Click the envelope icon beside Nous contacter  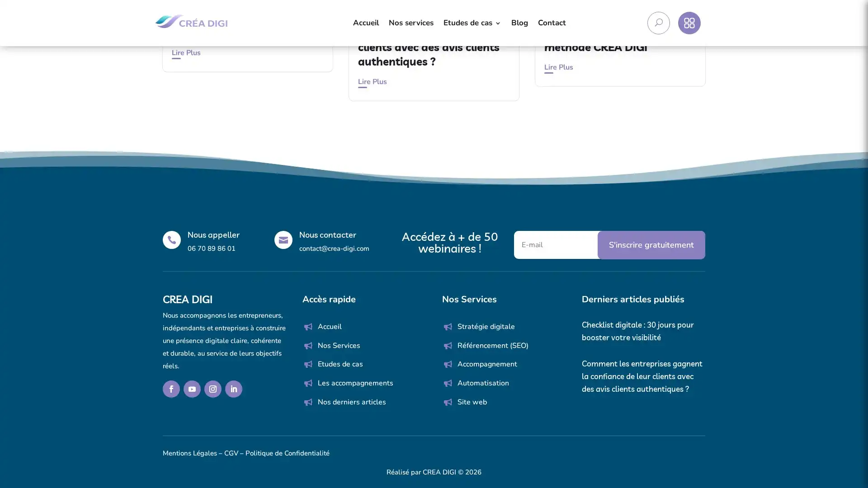[x=283, y=240]
